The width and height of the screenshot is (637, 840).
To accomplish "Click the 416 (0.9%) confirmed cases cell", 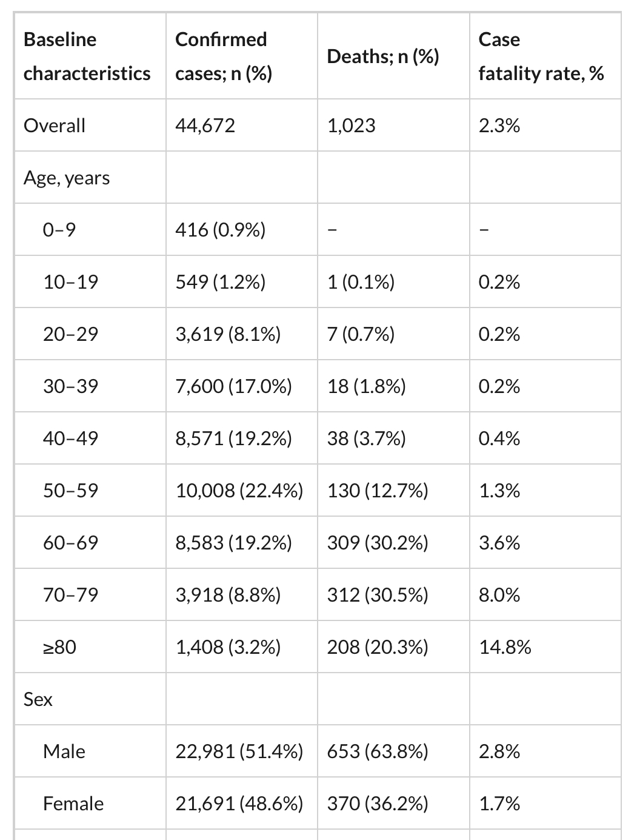I will [221, 230].
